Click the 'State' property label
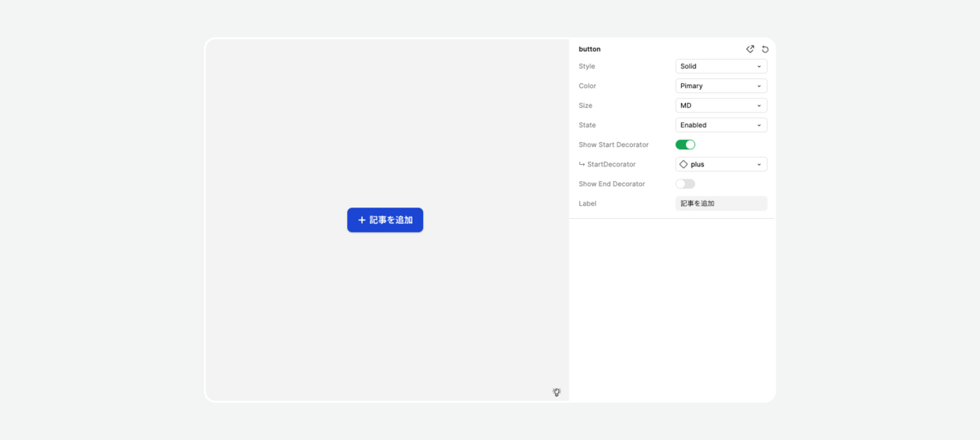This screenshot has height=440, width=980. [587, 125]
